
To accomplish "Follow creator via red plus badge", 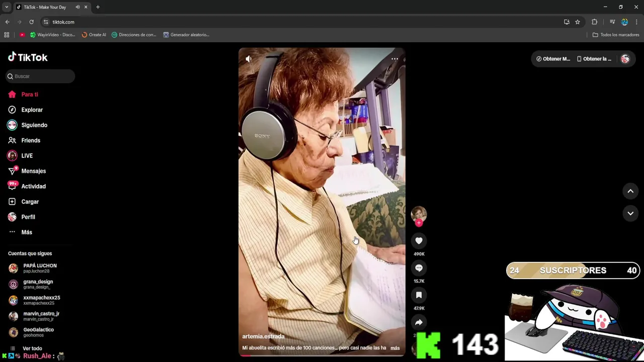I will pyautogui.click(x=419, y=223).
